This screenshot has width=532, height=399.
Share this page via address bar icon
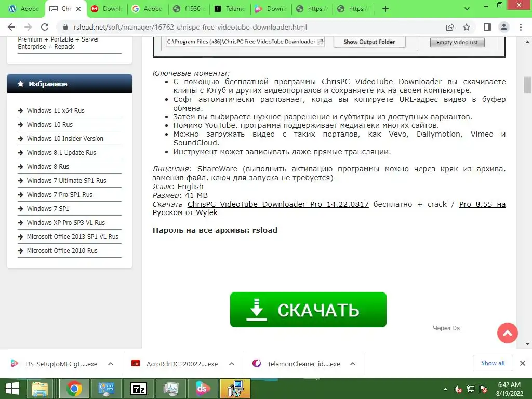coord(450,27)
